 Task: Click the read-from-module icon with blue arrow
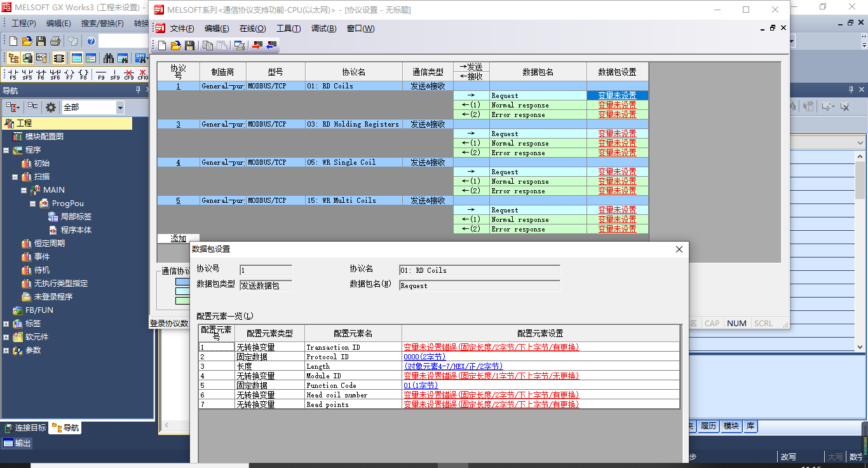pyautogui.click(x=272, y=45)
